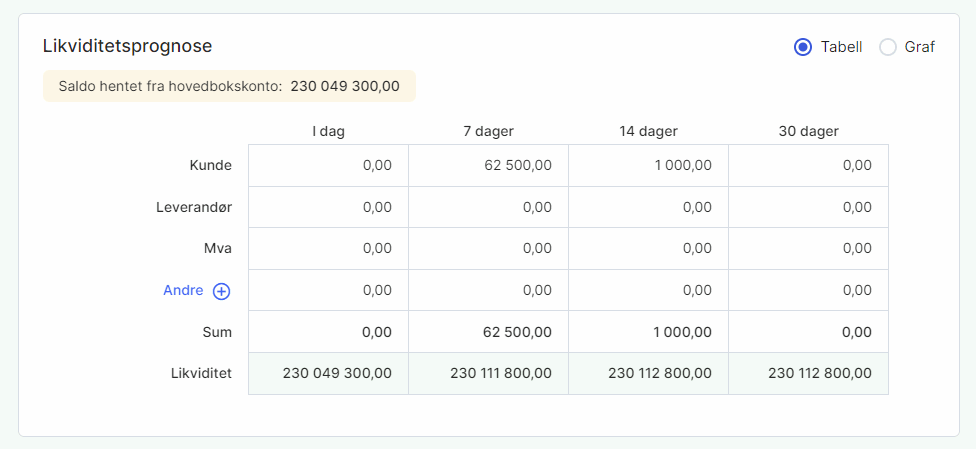Click the Andre 30 dager cell

(808, 290)
